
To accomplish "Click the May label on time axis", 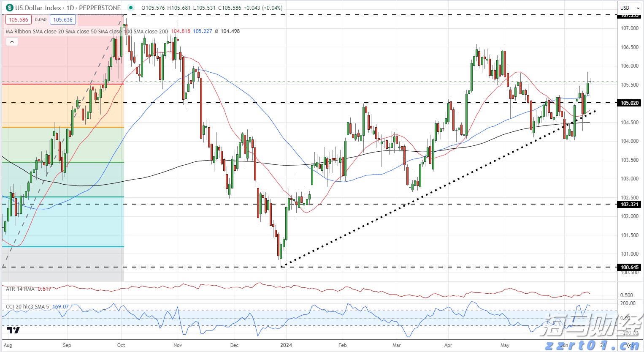I will 505,345.
